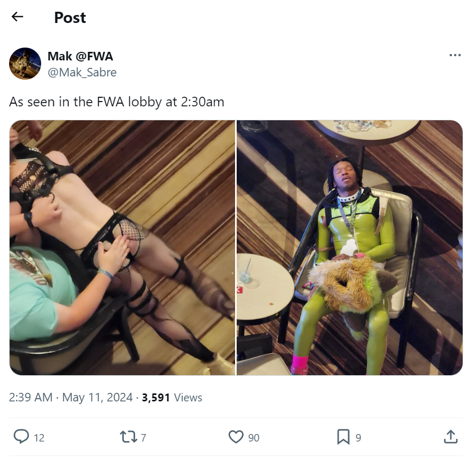Open the right photo with green suit
The height and width of the screenshot is (457, 476).
pyautogui.click(x=349, y=247)
